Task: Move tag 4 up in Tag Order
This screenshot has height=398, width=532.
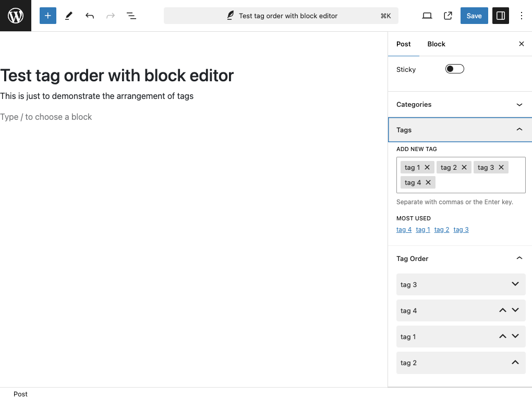Action: pos(502,310)
